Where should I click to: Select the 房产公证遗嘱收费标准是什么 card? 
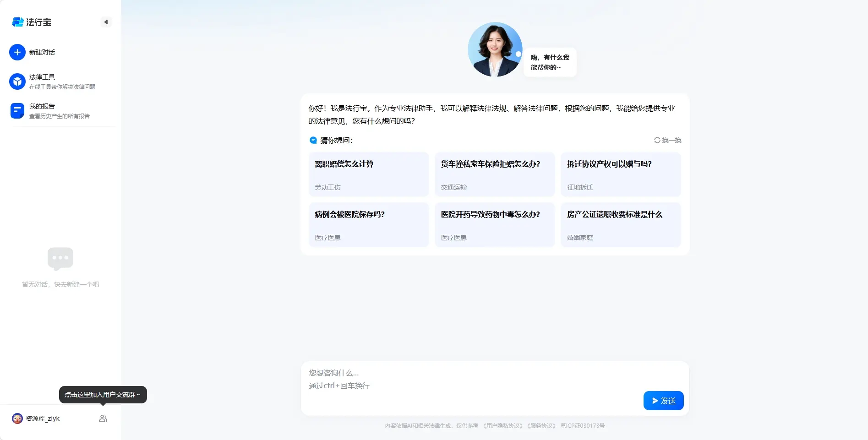pyautogui.click(x=621, y=224)
